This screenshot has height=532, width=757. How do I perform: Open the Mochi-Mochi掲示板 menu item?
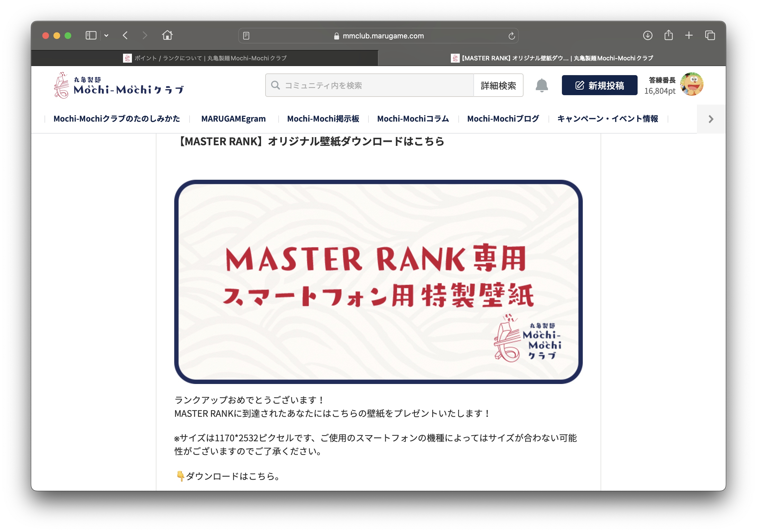323,119
